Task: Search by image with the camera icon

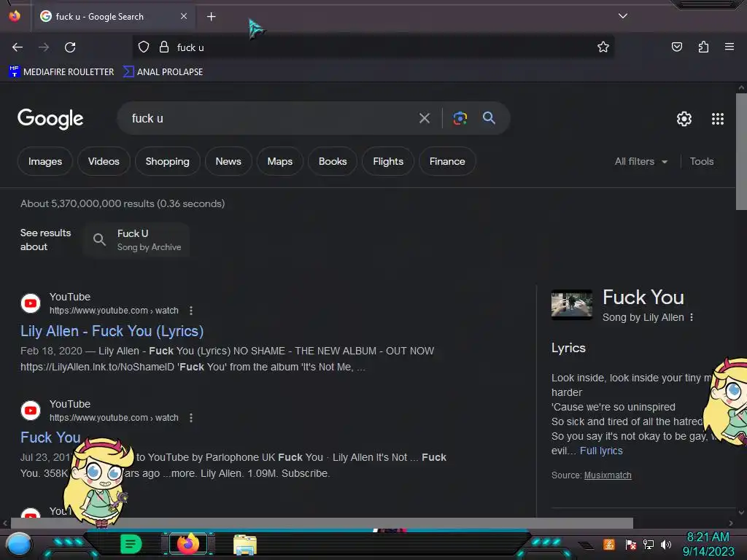Action: pos(460,118)
